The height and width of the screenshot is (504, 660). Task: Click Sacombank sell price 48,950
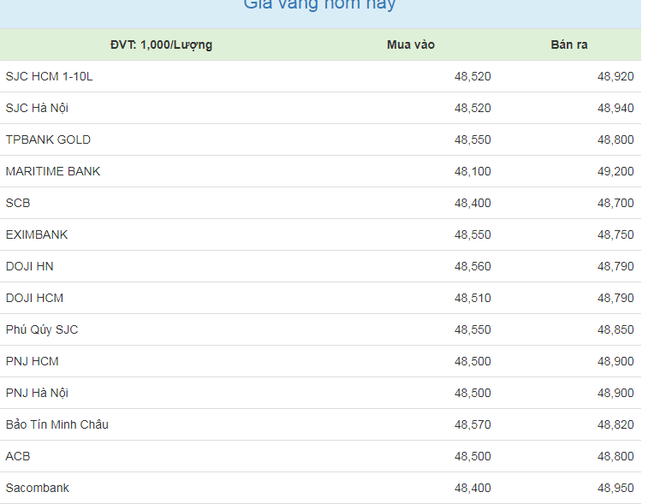(x=615, y=488)
